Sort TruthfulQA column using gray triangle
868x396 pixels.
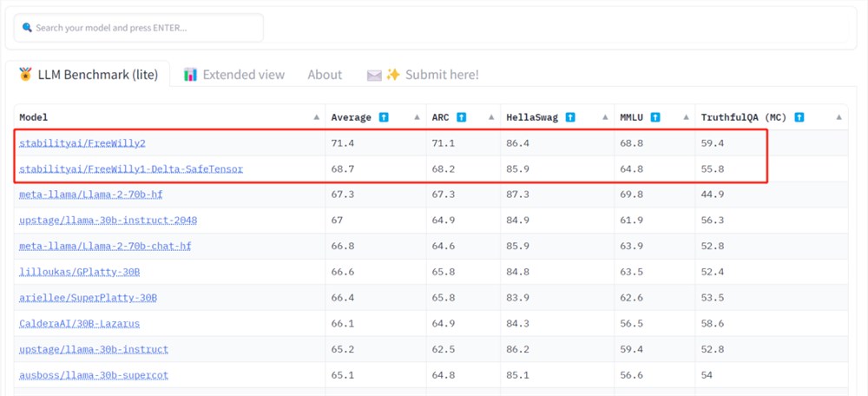[x=838, y=117]
